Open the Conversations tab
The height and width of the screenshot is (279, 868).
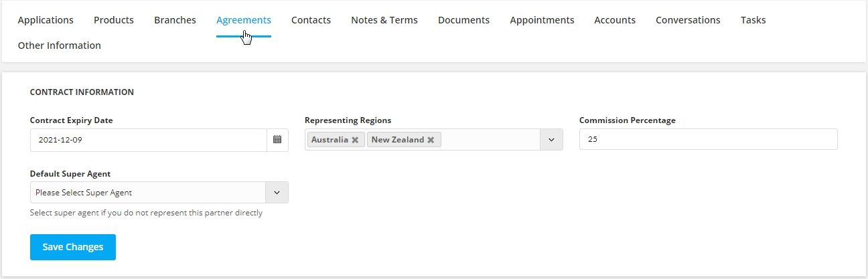(x=688, y=20)
